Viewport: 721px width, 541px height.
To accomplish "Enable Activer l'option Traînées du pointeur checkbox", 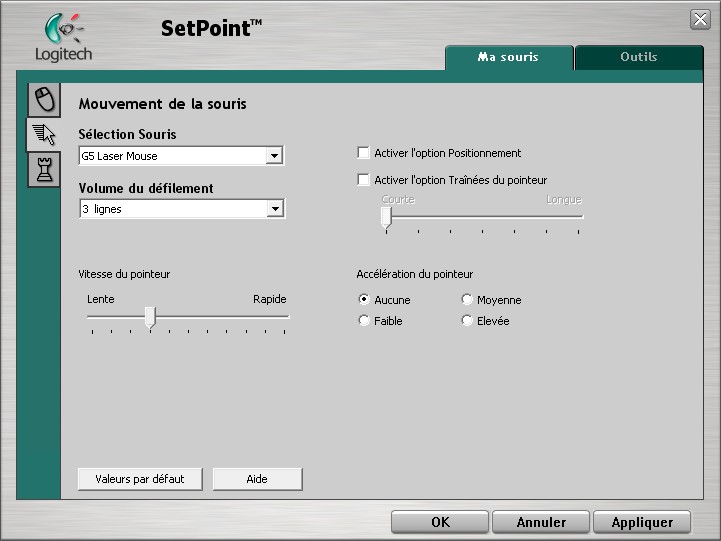I will 363,179.
